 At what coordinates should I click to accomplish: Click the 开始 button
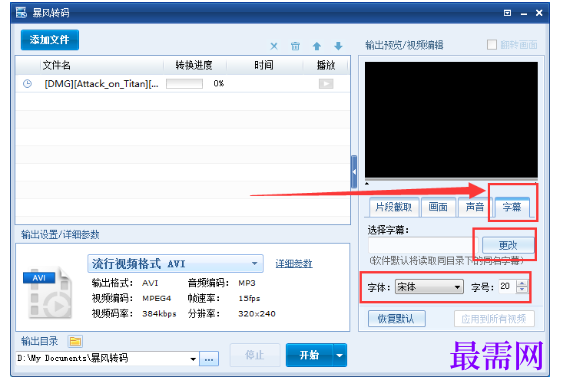[x=309, y=355]
